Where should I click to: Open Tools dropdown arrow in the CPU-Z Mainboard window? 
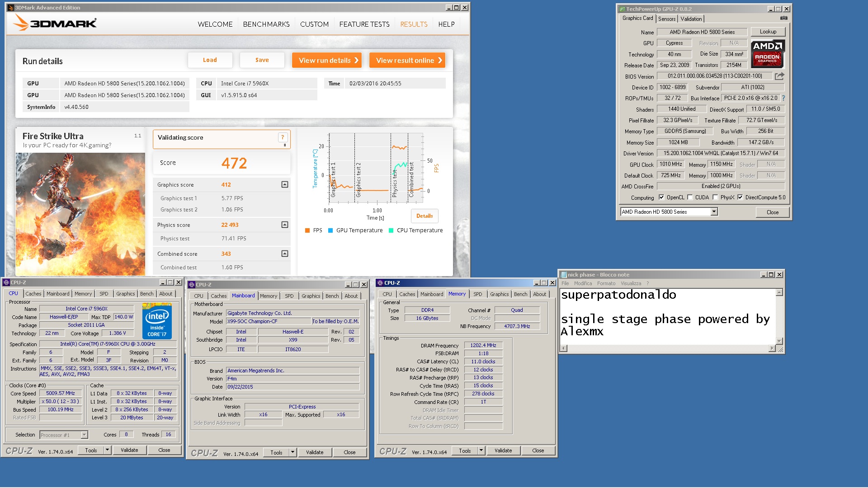coord(292,452)
